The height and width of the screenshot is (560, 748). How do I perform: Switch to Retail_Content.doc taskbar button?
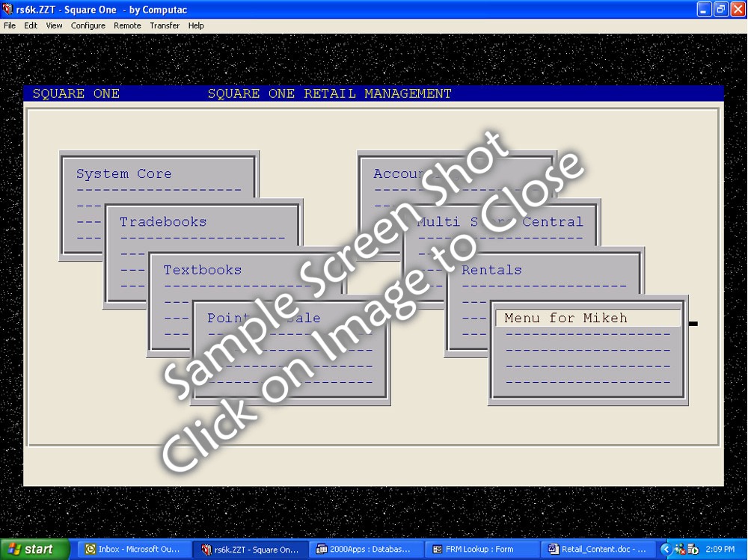click(598, 550)
